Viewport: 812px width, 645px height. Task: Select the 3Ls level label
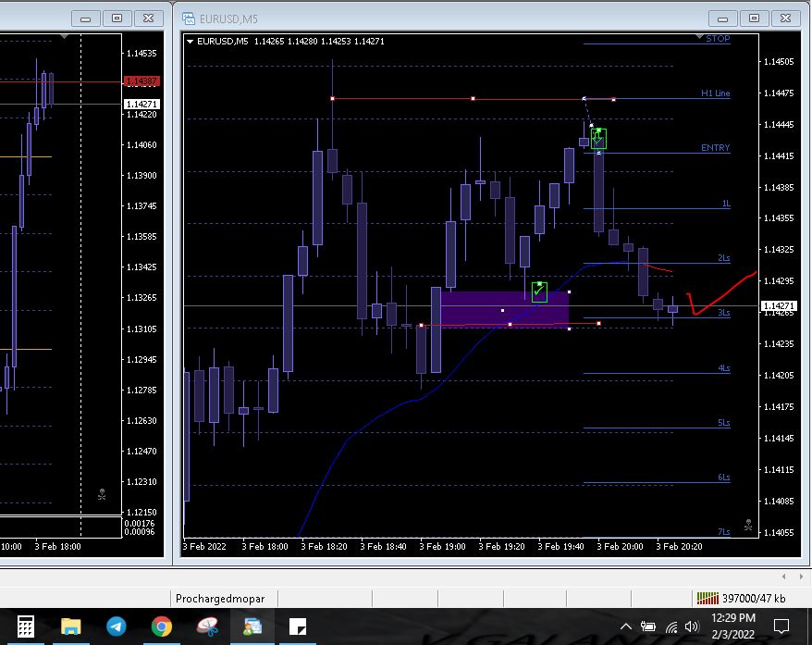(724, 313)
